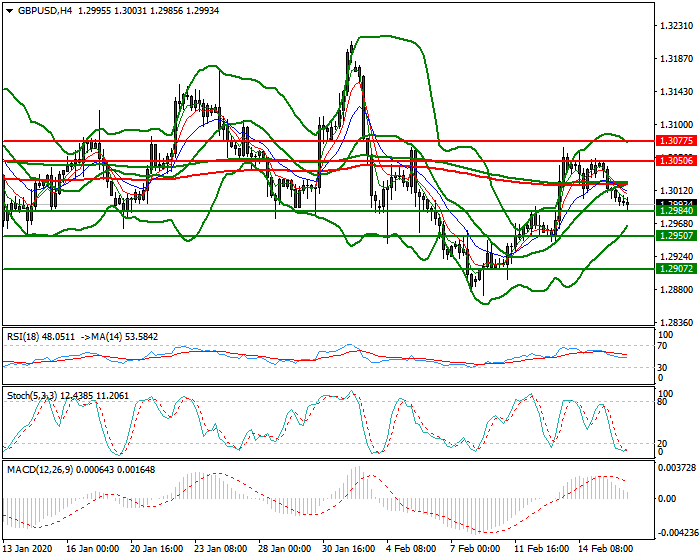Click the Stochastic 80 level label
The image size is (700, 560).
point(662,402)
